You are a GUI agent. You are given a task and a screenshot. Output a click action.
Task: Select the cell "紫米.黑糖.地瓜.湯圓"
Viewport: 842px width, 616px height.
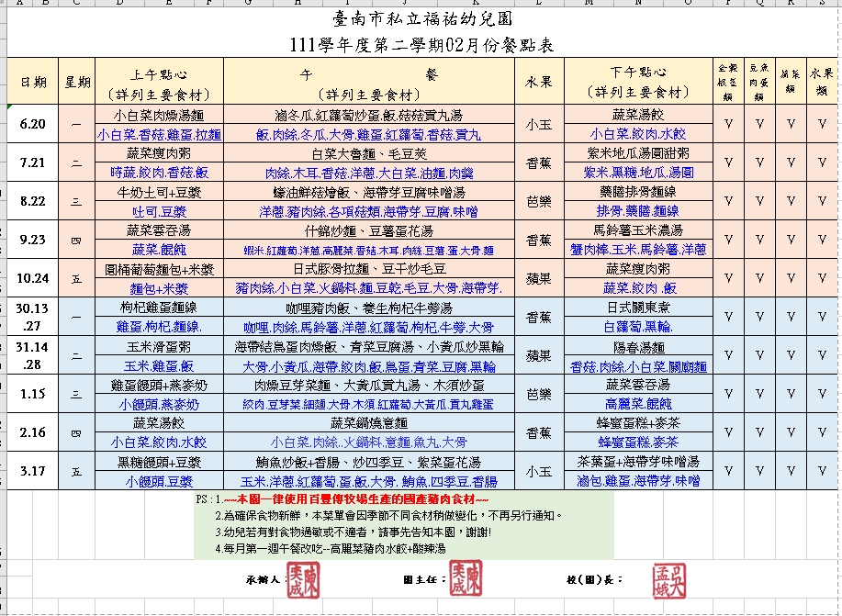pyautogui.click(x=638, y=173)
